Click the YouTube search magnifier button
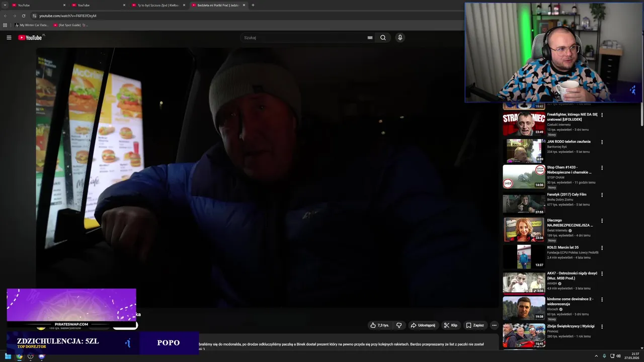Viewport: 644px width, 362px height. point(383,38)
